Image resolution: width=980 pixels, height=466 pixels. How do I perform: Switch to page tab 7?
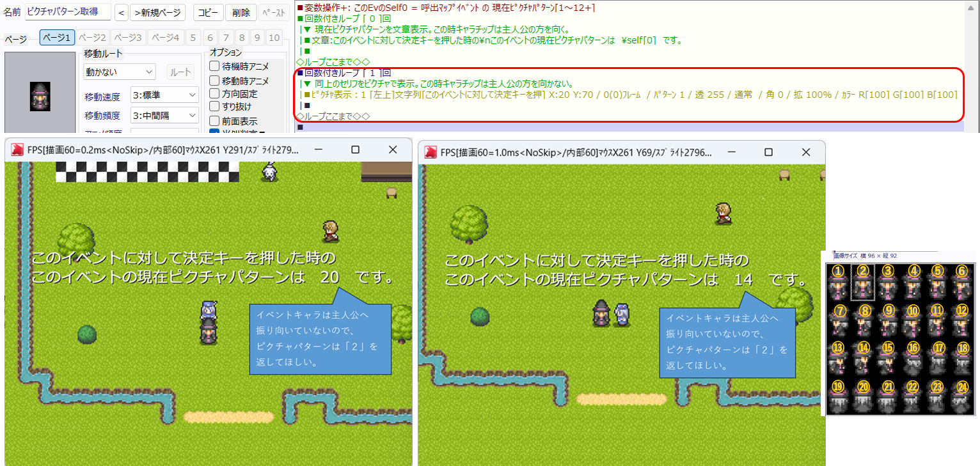pos(226,38)
